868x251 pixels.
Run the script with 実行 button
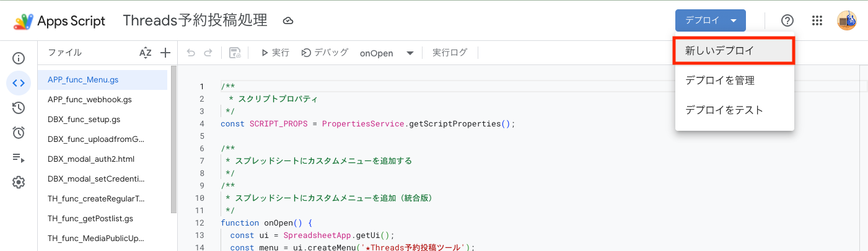click(275, 53)
